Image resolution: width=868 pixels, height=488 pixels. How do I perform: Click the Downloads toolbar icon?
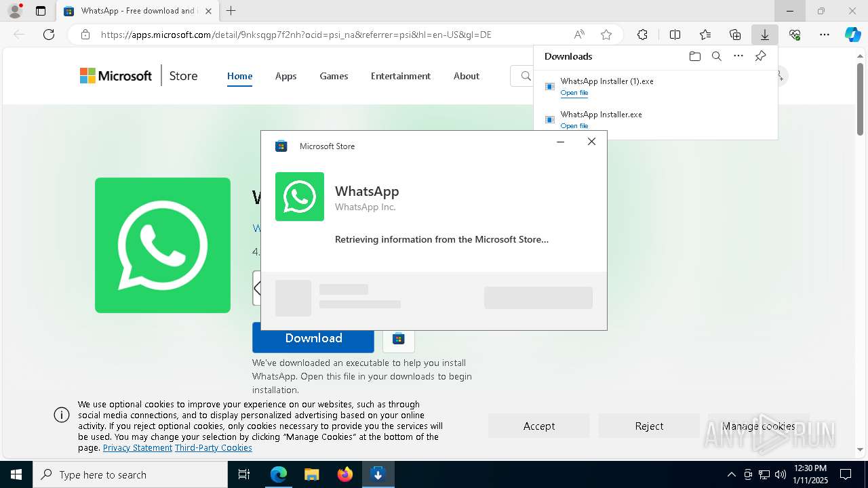click(765, 35)
